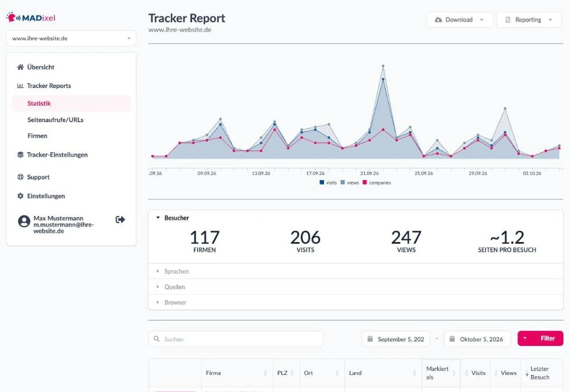Click the 247 Views value
569x392 pixels.
tap(406, 238)
